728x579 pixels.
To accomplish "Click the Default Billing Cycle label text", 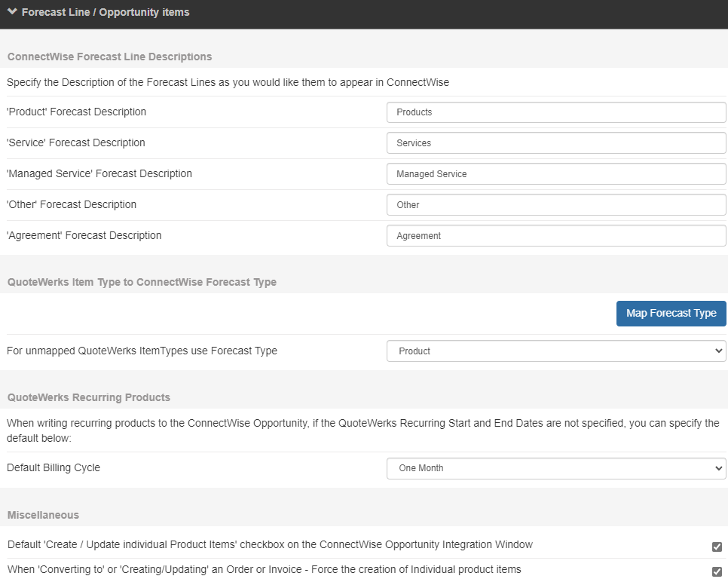I will click(54, 467).
